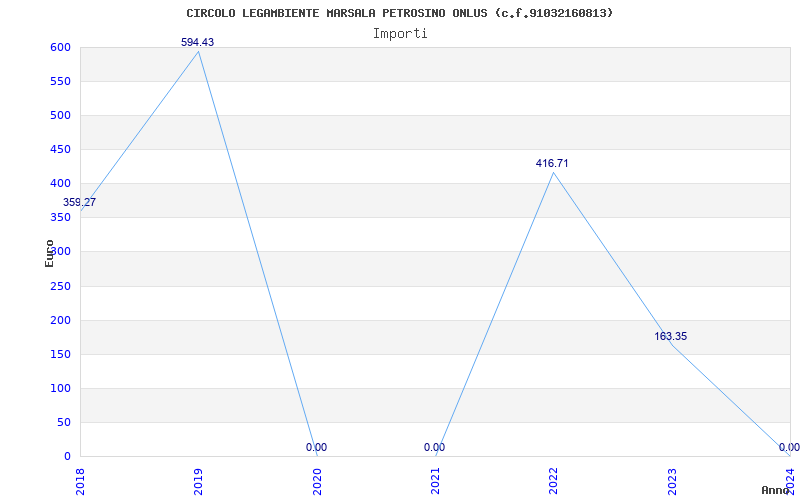The image size is (800, 500).
Task: Click the 250 y-axis tick label
Action: coord(60,286)
